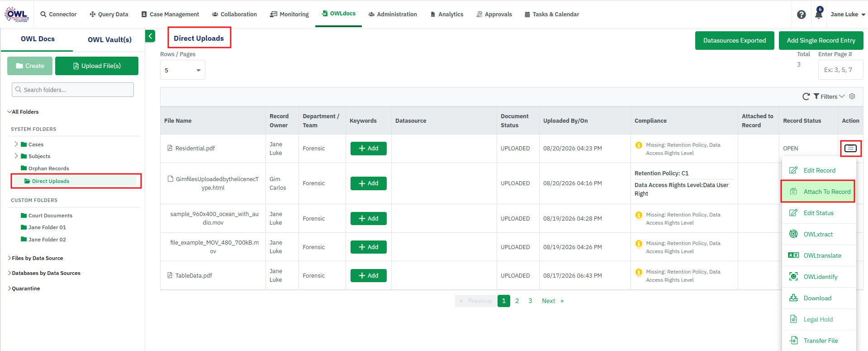868x351 pixels.
Task: Open the help question mark icon
Action: point(802,14)
